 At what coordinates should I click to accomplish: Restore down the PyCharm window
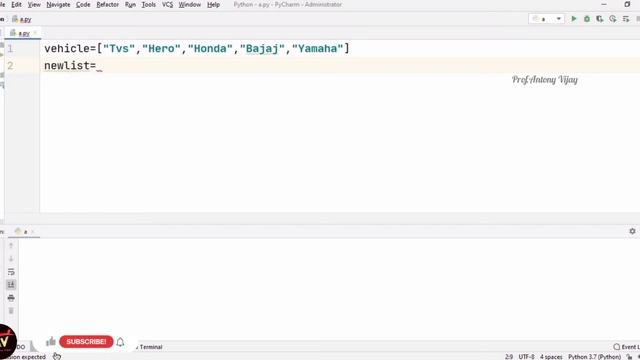point(627,4)
